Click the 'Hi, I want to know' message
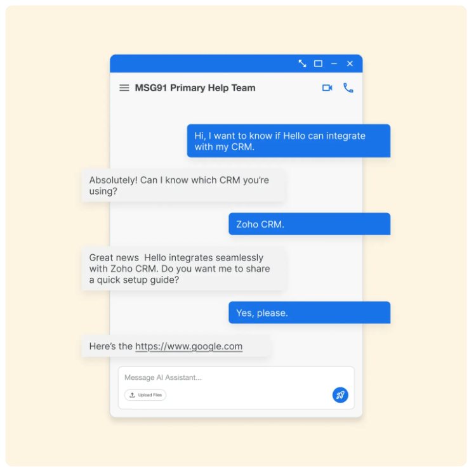The width and height of the screenshot is (476, 473). [289, 141]
